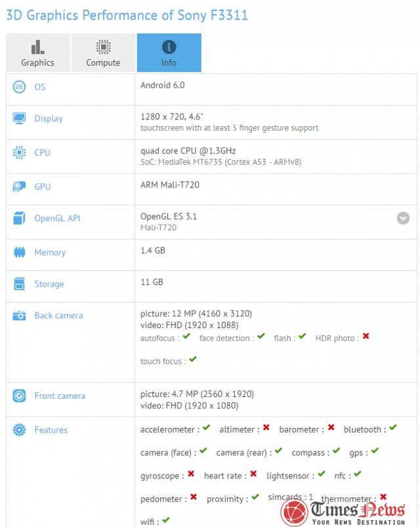The height and width of the screenshot is (527, 420).
Task: Click the Display monitor icon
Action: tap(19, 119)
